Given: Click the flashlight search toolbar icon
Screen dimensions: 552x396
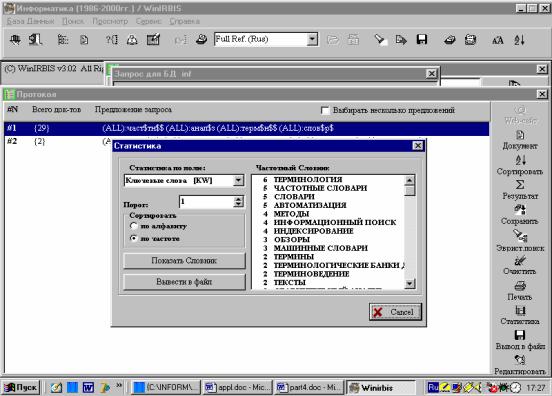Looking at the screenshot, I should click(380, 39).
